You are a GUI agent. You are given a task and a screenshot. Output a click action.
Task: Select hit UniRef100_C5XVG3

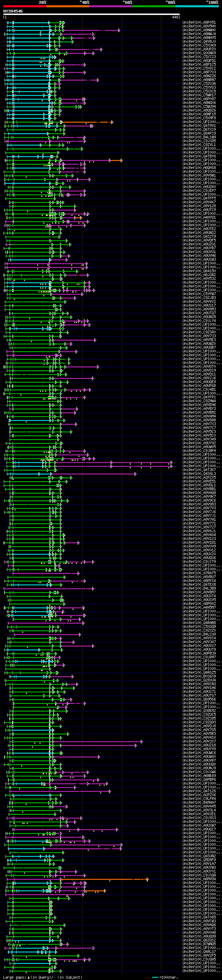coord(199,88)
